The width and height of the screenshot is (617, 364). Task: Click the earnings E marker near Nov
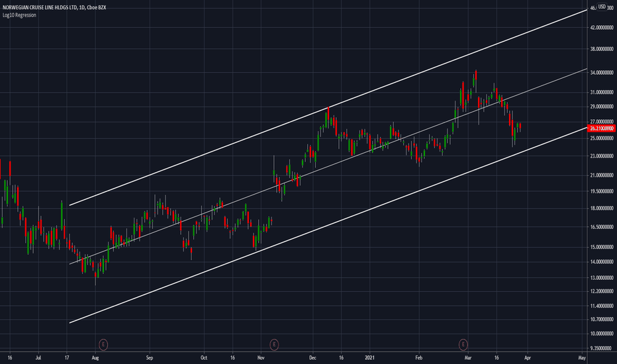274,345
